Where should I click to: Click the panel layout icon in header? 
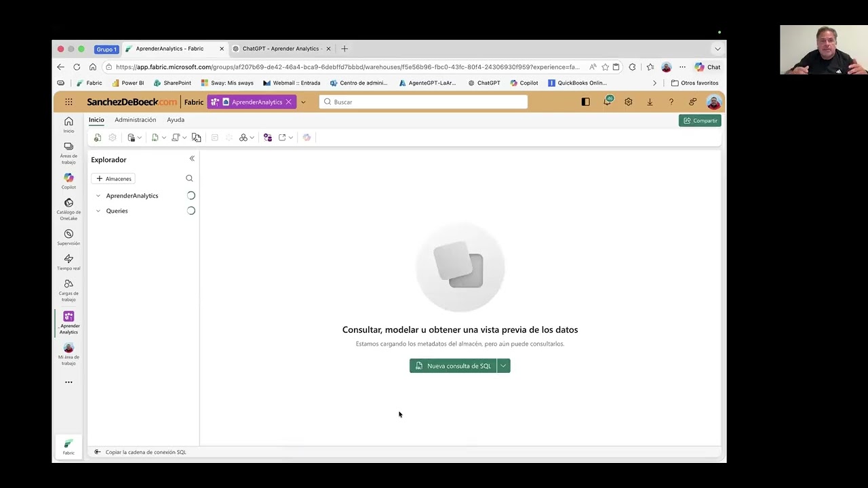585,102
